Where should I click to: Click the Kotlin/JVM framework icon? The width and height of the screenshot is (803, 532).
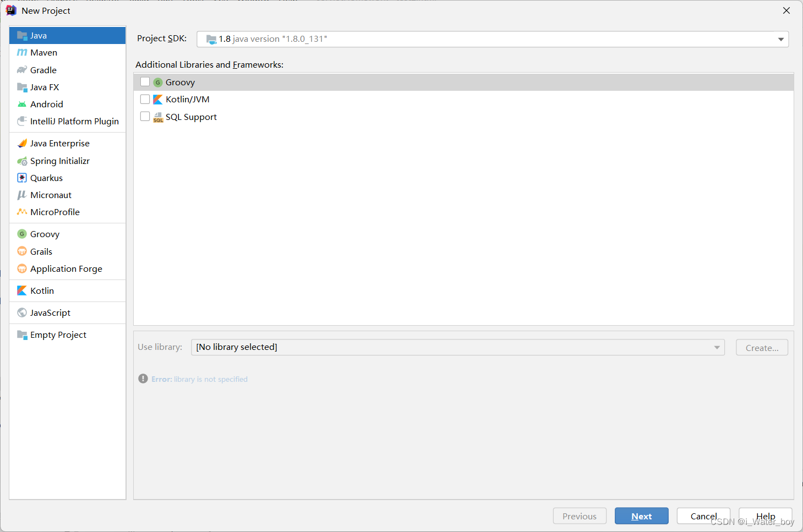[x=158, y=99]
